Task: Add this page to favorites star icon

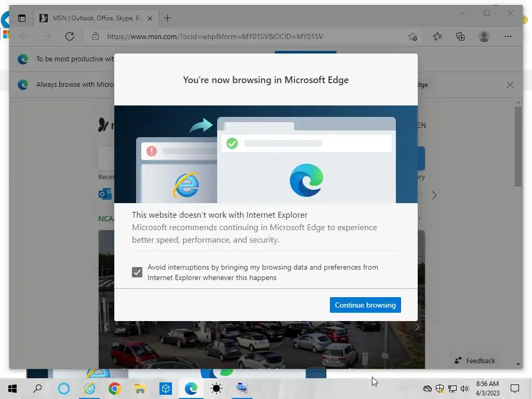Action: pyautogui.click(x=413, y=36)
